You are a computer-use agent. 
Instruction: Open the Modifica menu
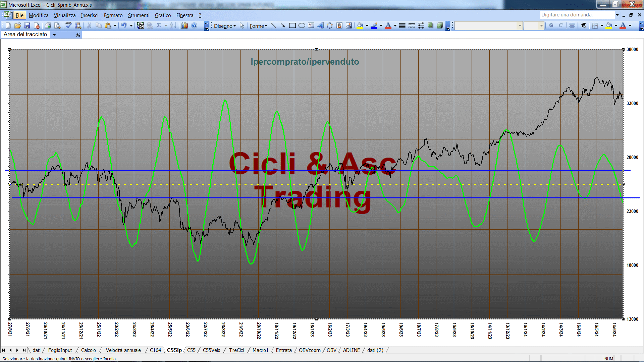[x=39, y=15]
